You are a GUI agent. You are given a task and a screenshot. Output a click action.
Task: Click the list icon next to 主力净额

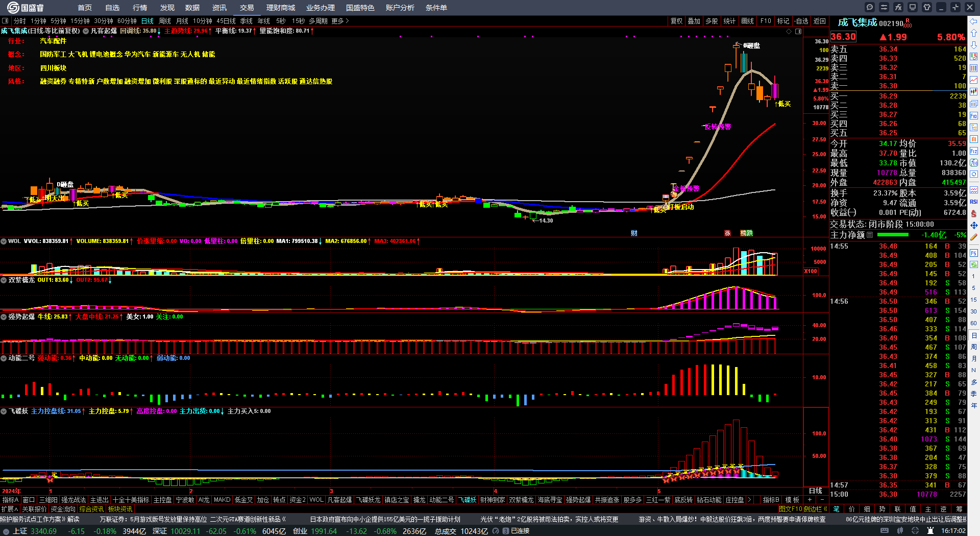pos(870,235)
